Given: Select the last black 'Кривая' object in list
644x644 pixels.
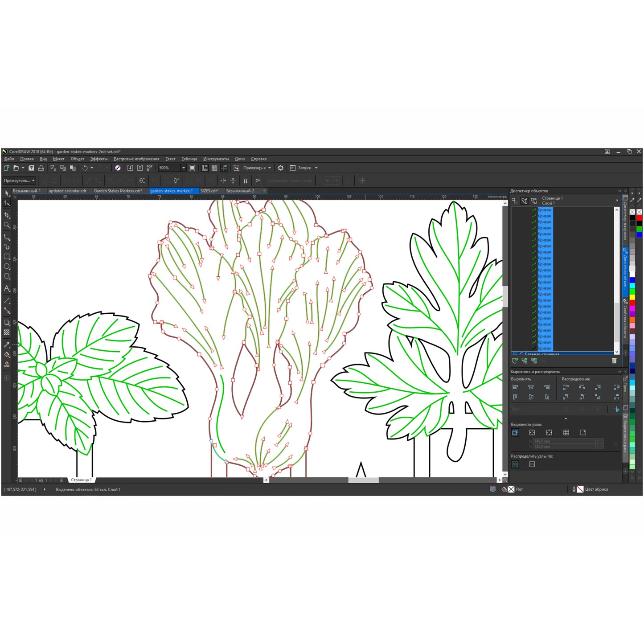Looking at the screenshot, I should click(544, 348).
